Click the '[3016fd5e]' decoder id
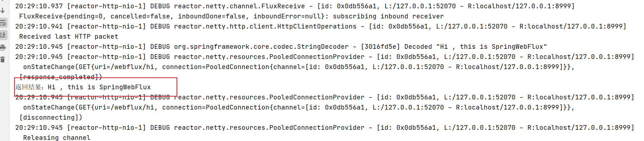Viewport: 644px width, 141px height. click(x=380, y=47)
